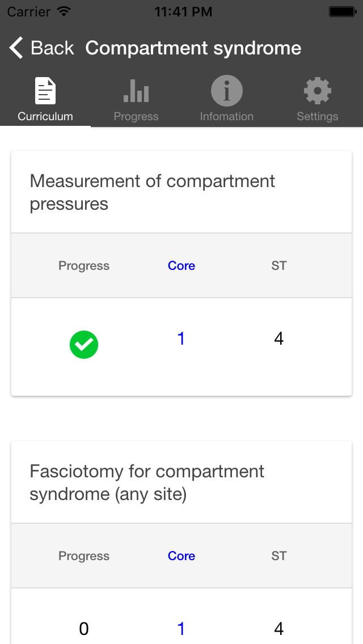
Task: Switch to the Progress tab label
Action: [136, 117]
